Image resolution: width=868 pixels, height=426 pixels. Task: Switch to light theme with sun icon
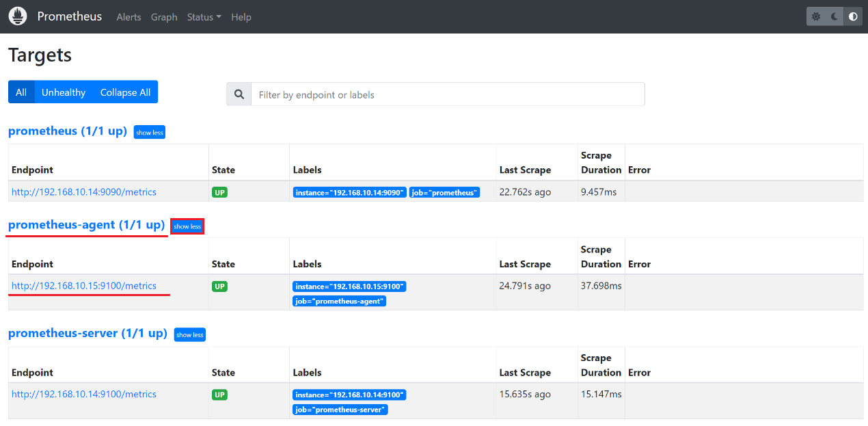click(x=815, y=16)
